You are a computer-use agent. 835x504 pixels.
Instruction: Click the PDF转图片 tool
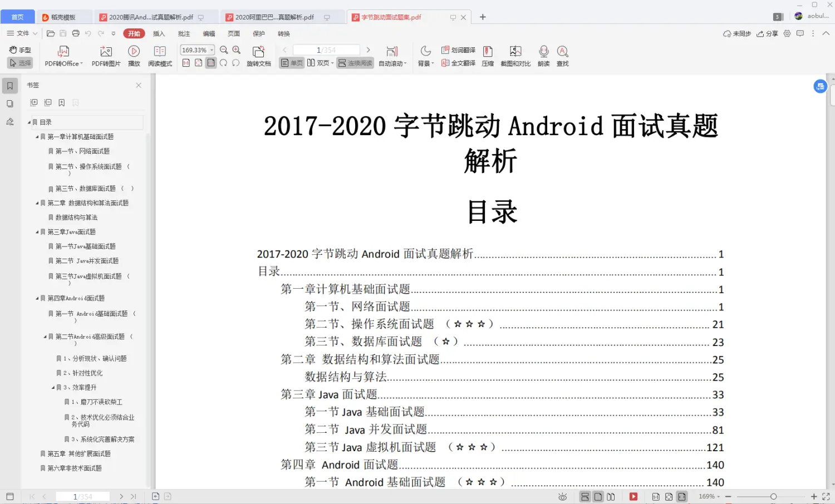(x=106, y=55)
